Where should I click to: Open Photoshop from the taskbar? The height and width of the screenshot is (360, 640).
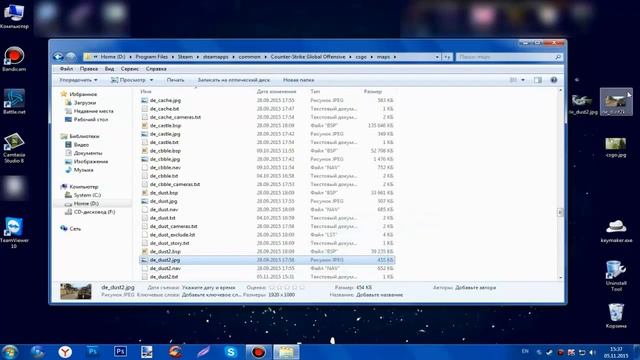tap(120, 351)
